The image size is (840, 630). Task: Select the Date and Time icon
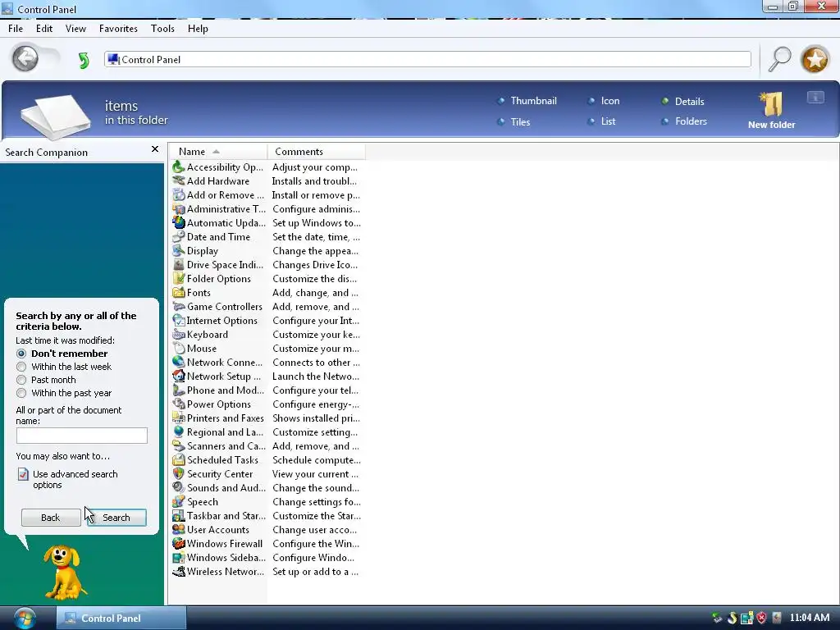coord(178,237)
